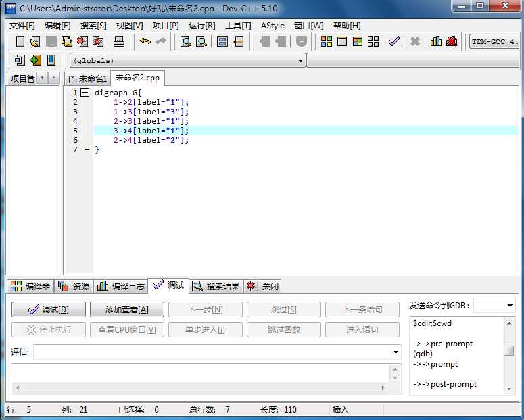This screenshot has width=524, height=420.
Task: Stop execution gray X icon
Action: pos(414,41)
